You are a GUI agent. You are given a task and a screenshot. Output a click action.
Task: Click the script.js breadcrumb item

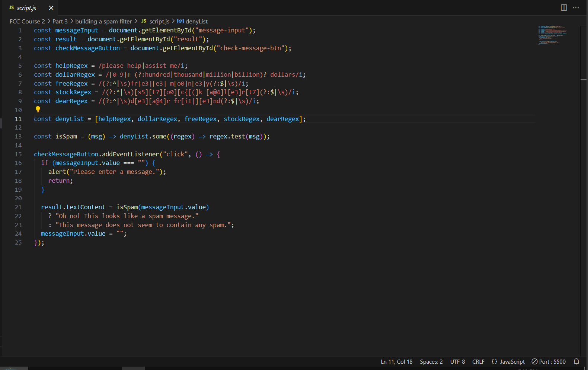159,22
